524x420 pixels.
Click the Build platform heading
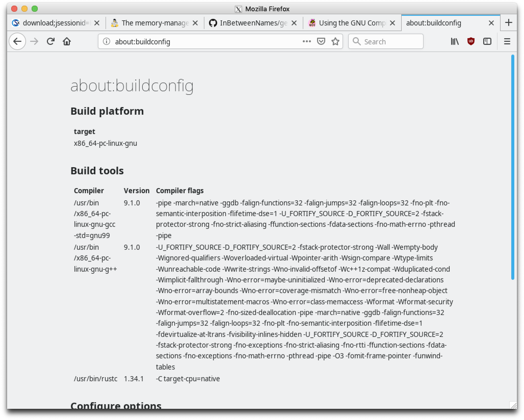tap(107, 111)
